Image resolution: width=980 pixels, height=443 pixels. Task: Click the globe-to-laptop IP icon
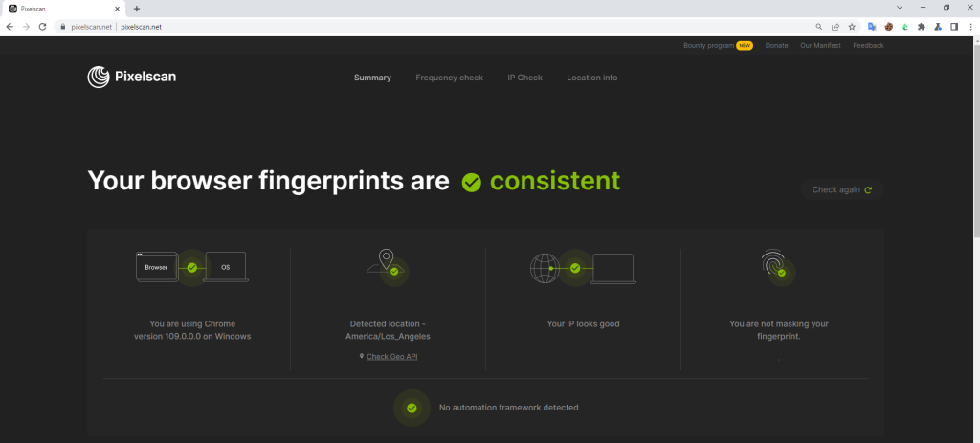coord(583,267)
